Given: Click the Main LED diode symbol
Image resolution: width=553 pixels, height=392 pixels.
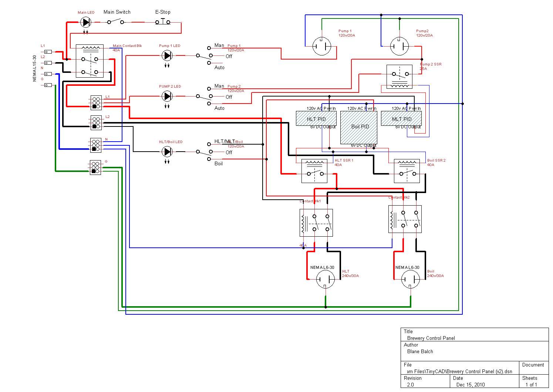Looking at the screenshot, I should pyautogui.click(x=86, y=22).
